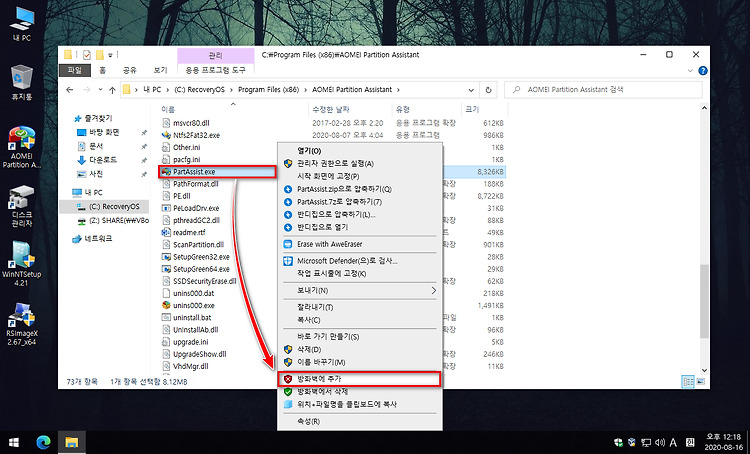Click the volume speaker tray icon

coord(660,443)
